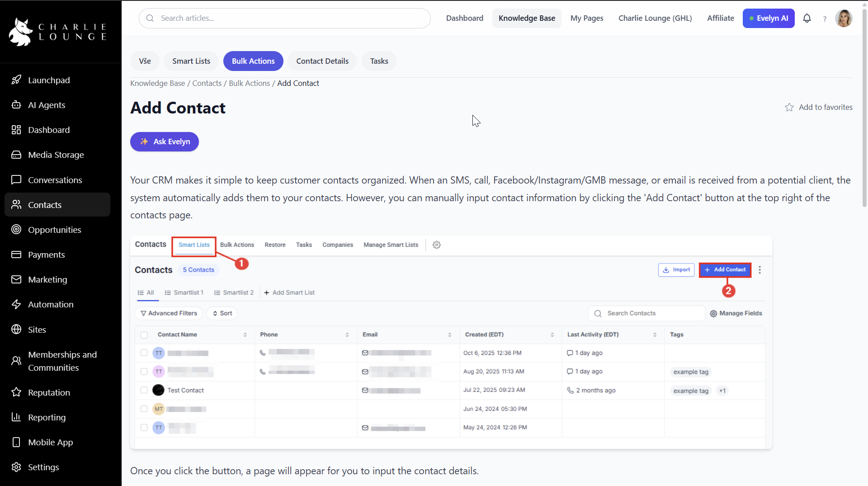This screenshot has width=868, height=486.
Task: Open Marketing via the envelope icon
Action: pyautogui.click(x=16, y=279)
